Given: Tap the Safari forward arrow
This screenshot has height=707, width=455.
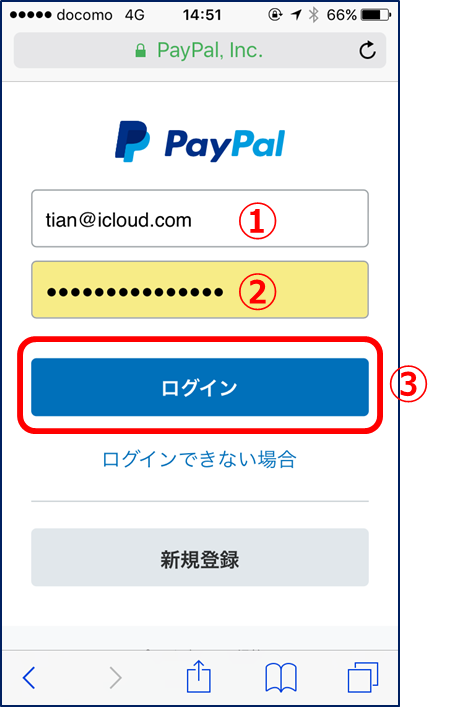Looking at the screenshot, I should [x=115, y=677].
